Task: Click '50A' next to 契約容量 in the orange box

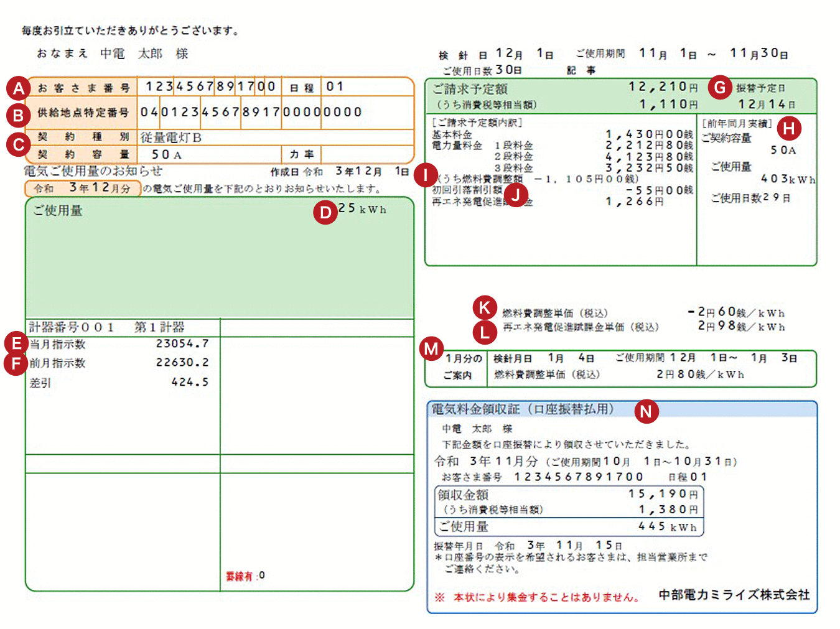Action: (167, 154)
